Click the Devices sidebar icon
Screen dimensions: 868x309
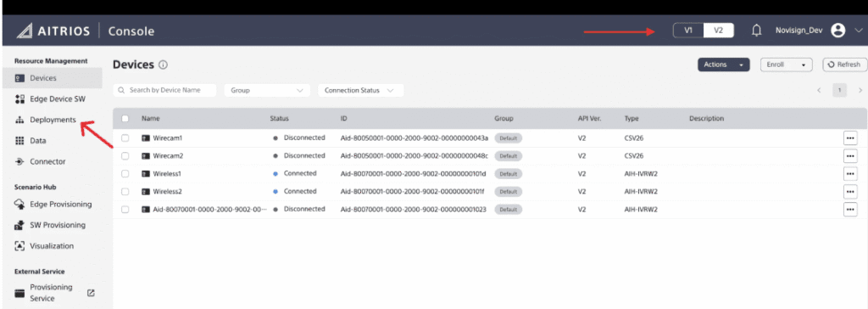19,78
